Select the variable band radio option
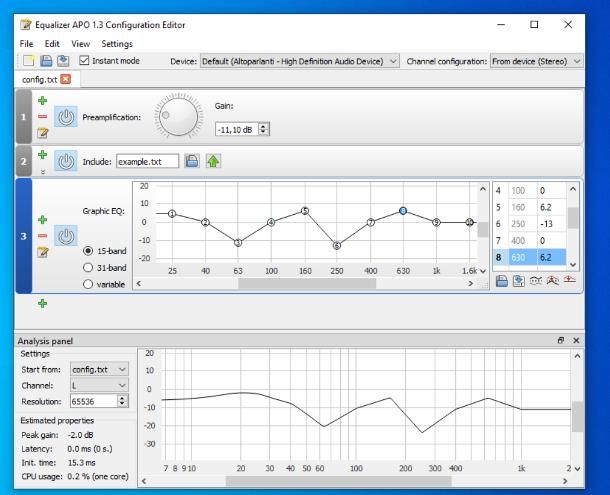Image resolution: width=610 pixels, height=495 pixels. point(88,284)
